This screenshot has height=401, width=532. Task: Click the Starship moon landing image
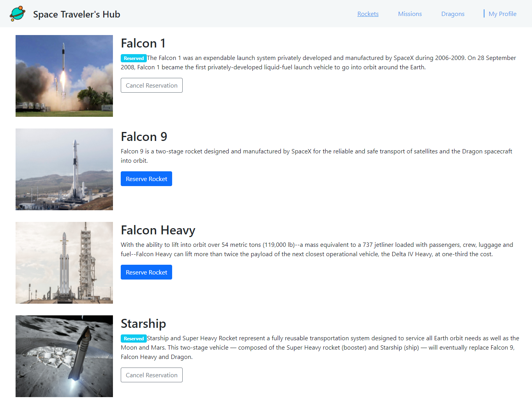(x=64, y=356)
